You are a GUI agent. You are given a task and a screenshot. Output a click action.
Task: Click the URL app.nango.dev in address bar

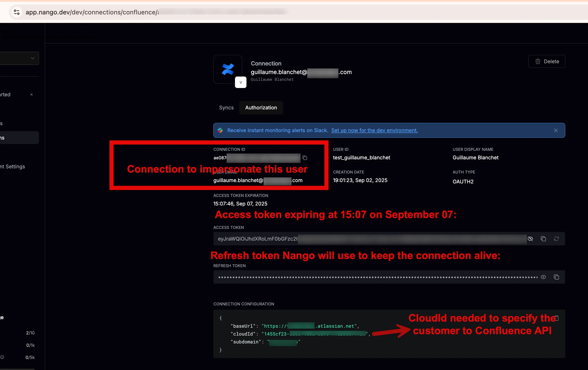click(48, 12)
